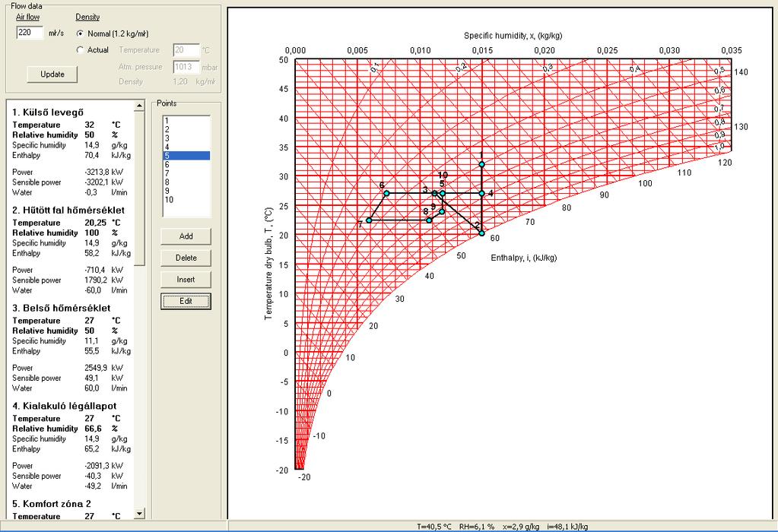This screenshot has height=532, width=778.
Task: Select point 9 in Points list
Action: [186, 191]
